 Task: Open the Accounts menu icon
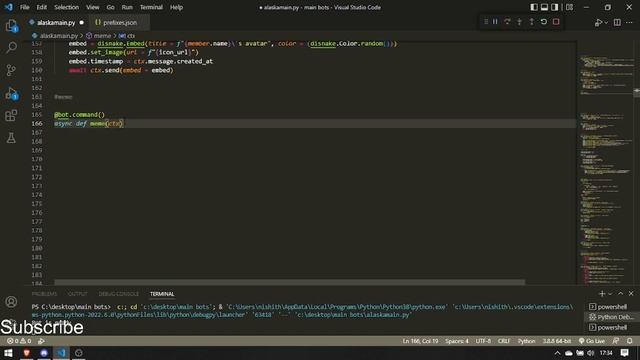point(11,302)
